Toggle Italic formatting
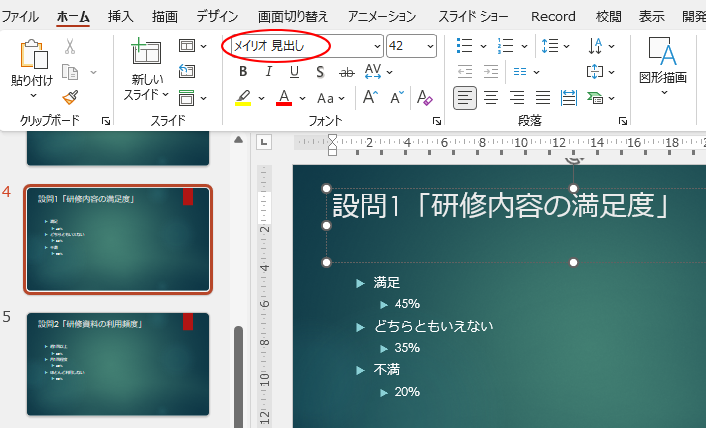The width and height of the screenshot is (706, 428). click(269, 72)
